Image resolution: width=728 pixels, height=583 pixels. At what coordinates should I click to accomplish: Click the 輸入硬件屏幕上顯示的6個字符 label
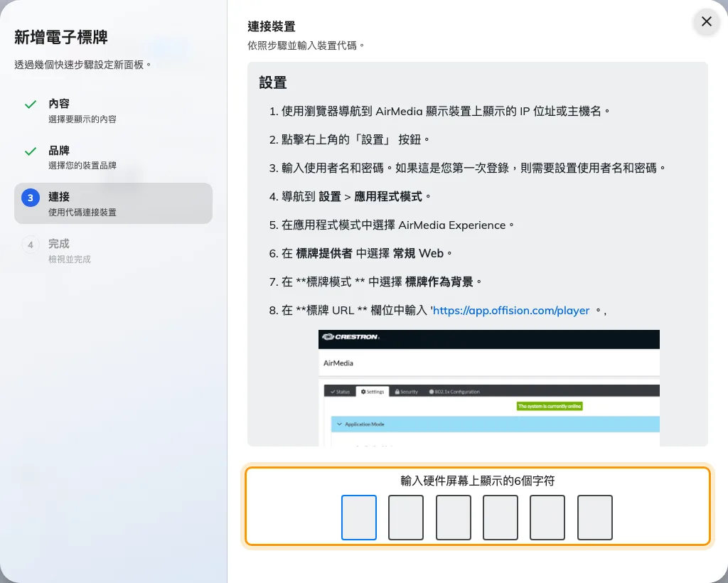click(478, 481)
